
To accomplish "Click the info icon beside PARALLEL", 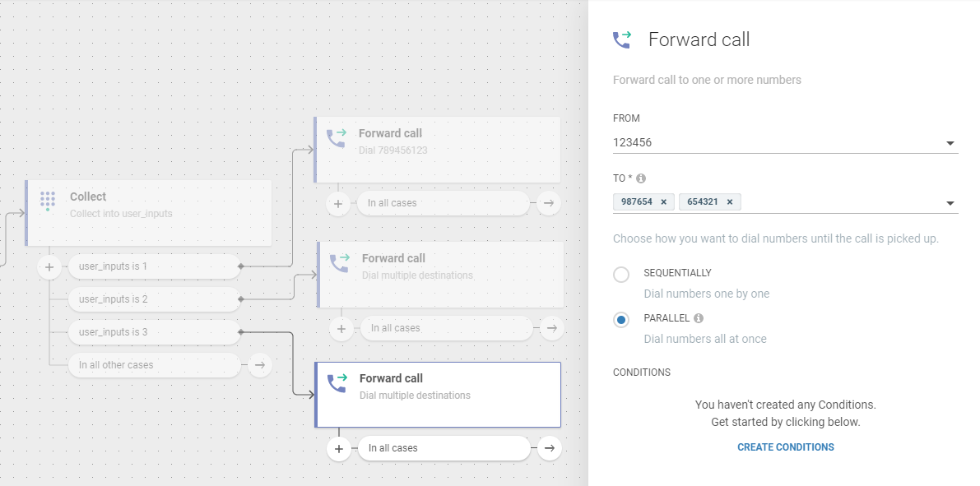I will tap(699, 318).
